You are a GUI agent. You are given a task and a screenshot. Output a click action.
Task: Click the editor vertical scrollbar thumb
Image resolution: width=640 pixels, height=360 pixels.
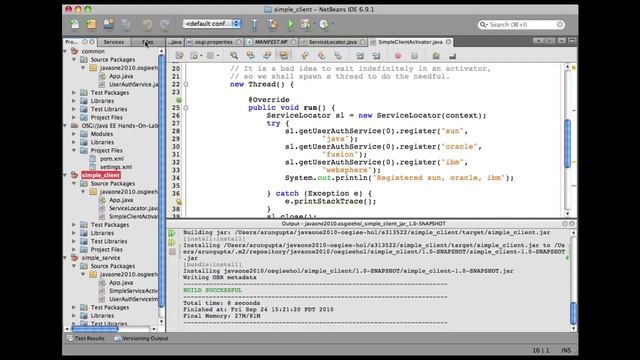(x=567, y=143)
